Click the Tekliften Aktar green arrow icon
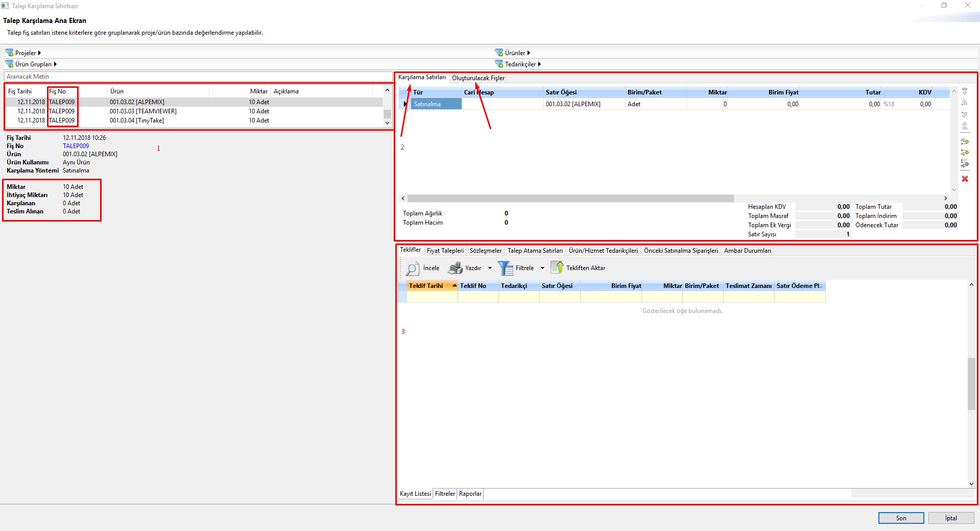The width and height of the screenshot is (980, 531). tap(557, 268)
